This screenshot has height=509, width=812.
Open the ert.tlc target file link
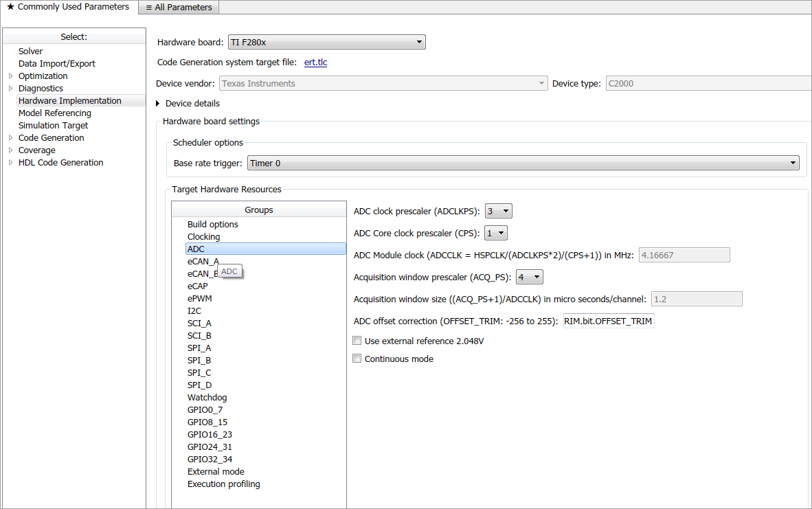315,63
